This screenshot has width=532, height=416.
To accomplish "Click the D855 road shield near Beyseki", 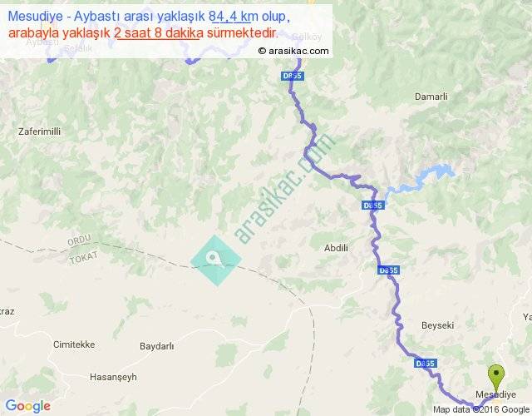I will (426, 364).
